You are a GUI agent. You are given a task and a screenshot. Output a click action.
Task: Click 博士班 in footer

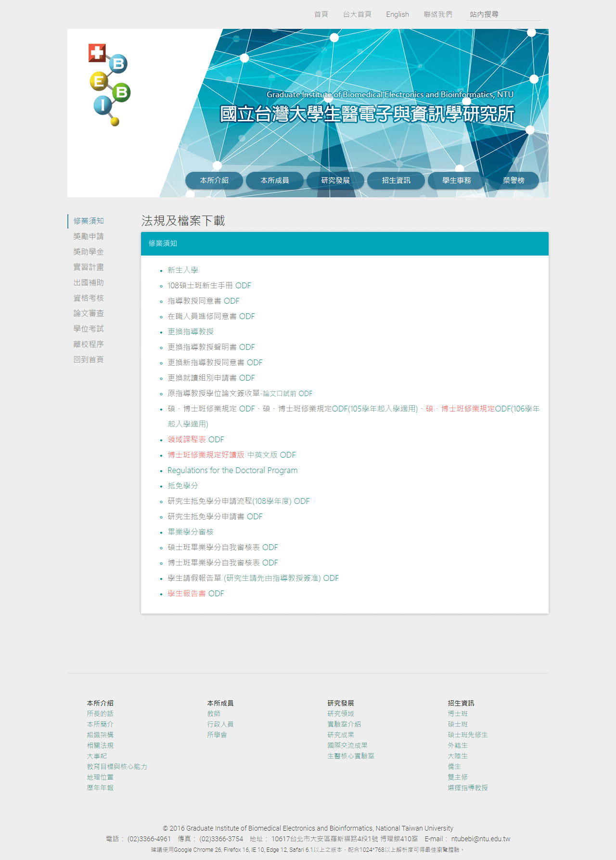point(458,714)
